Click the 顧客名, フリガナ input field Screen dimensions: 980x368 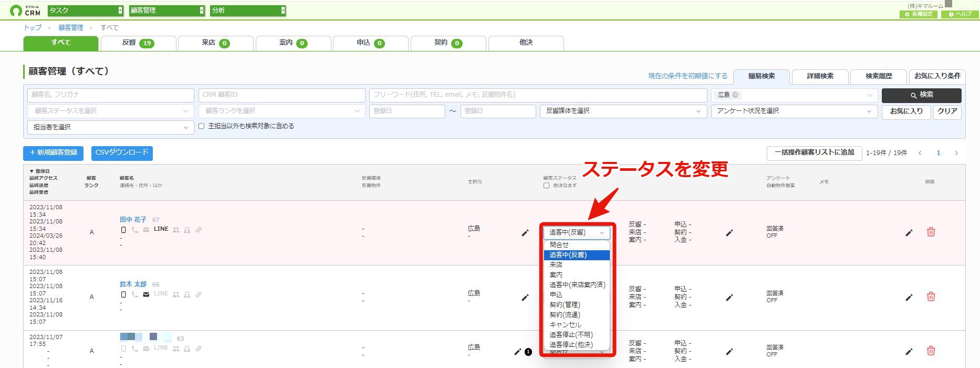coord(110,95)
